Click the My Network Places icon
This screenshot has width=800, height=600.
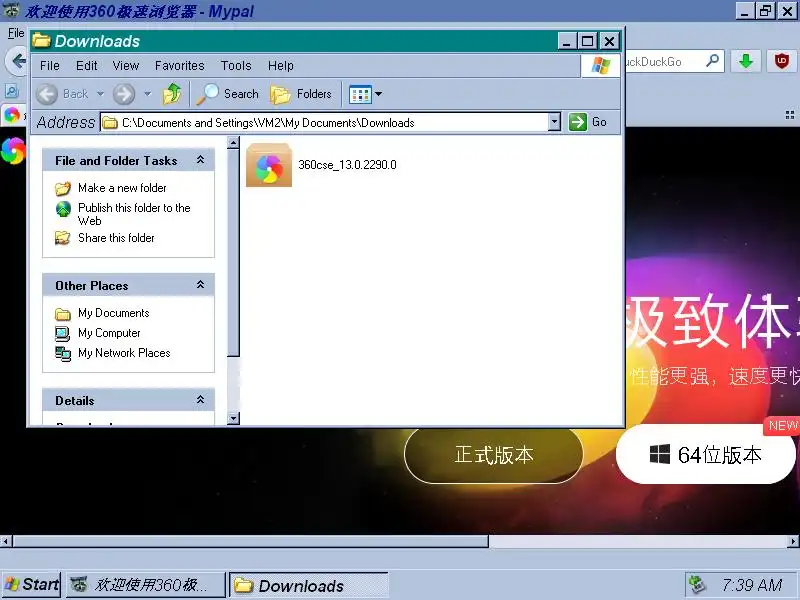pyautogui.click(x=63, y=354)
